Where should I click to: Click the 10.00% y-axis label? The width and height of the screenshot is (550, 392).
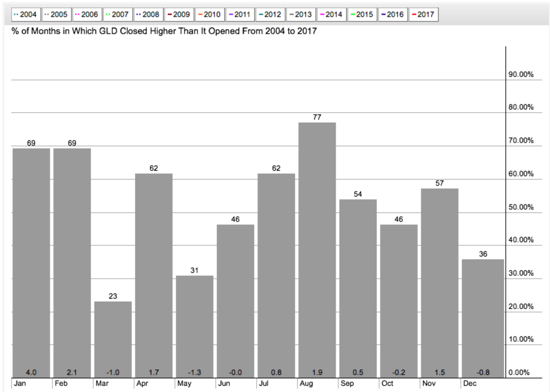pyautogui.click(x=521, y=339)
